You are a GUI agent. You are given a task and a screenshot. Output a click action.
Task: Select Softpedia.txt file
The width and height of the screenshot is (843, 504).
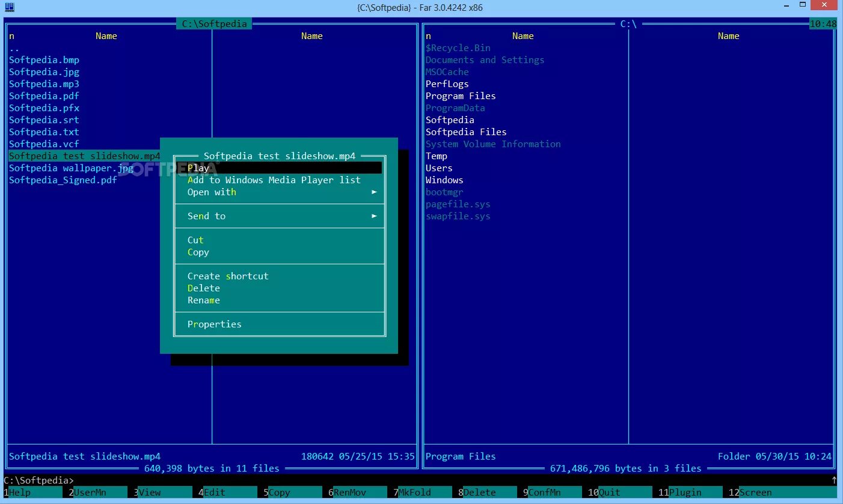coord(44,132)
